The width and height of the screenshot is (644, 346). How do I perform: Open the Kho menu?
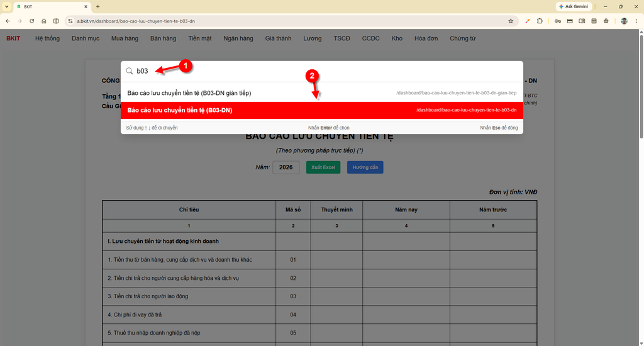[397, 38]
